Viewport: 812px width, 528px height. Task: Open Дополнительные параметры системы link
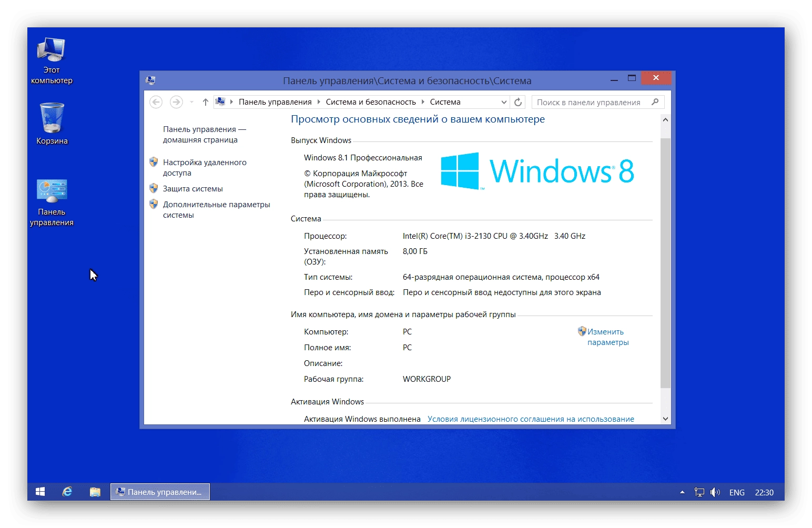pos(216,210)
